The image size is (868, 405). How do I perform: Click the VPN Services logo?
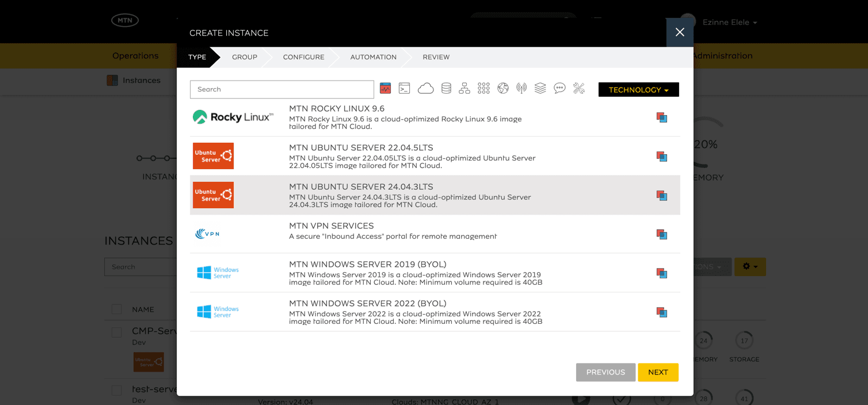point(208,234)
